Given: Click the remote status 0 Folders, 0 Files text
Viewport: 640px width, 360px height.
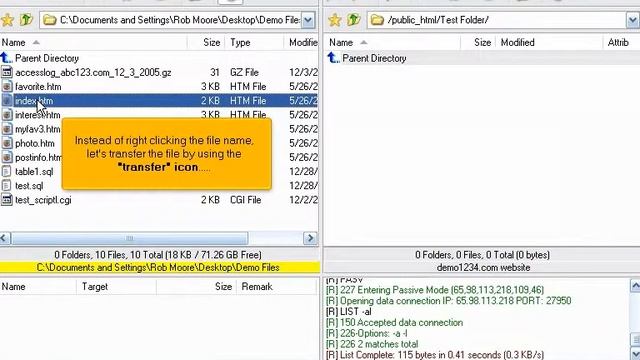Looking at the screenshot, I should [x=482, y=255].
